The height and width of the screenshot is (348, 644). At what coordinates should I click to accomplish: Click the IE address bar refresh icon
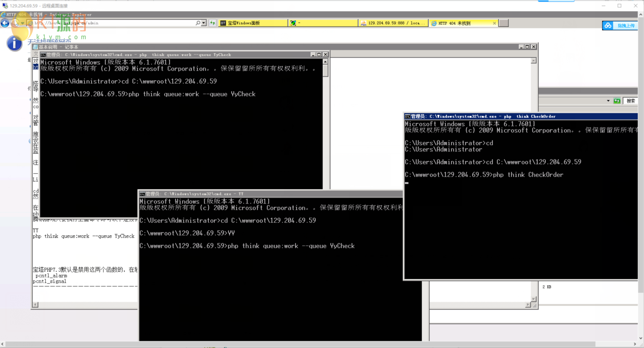212,23
